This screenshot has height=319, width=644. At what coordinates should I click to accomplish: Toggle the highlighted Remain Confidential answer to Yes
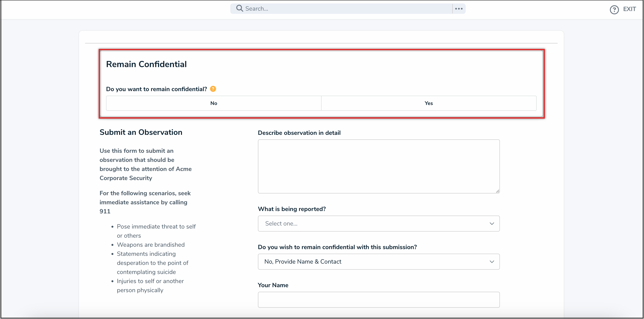(x=428, y=103)
